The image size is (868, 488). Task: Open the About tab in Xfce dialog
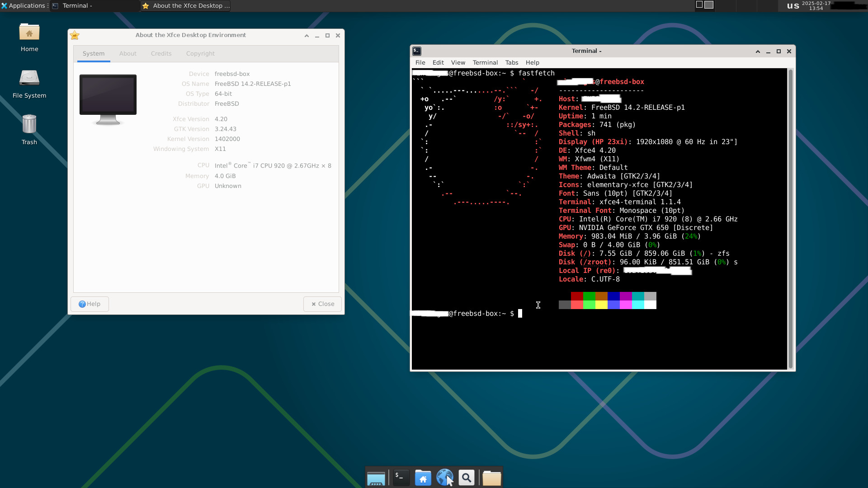pyautogui.click(x=127, y=53)
